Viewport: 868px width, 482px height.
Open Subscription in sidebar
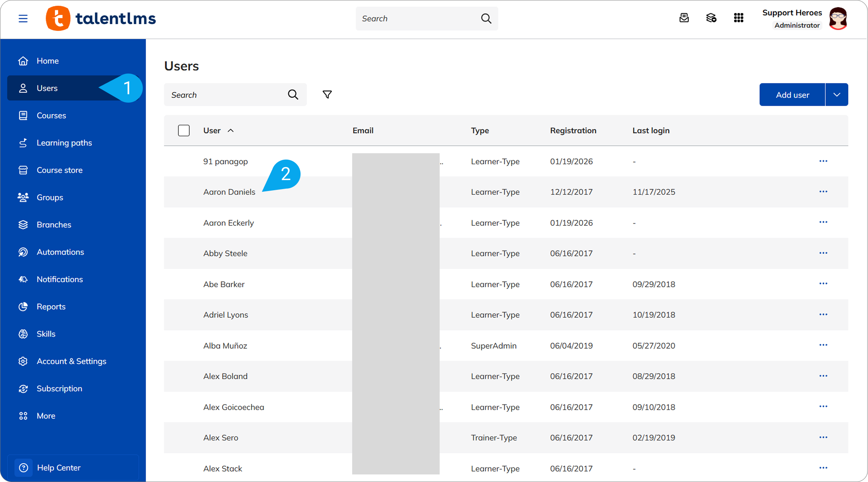[x=73, y=388]
